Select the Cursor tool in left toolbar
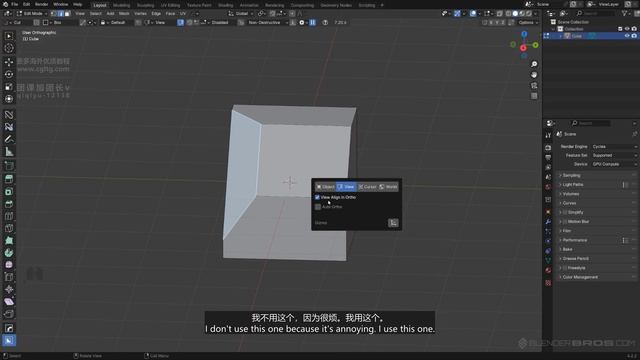This screenshot has height=360, width=640. tap(9, 48)
